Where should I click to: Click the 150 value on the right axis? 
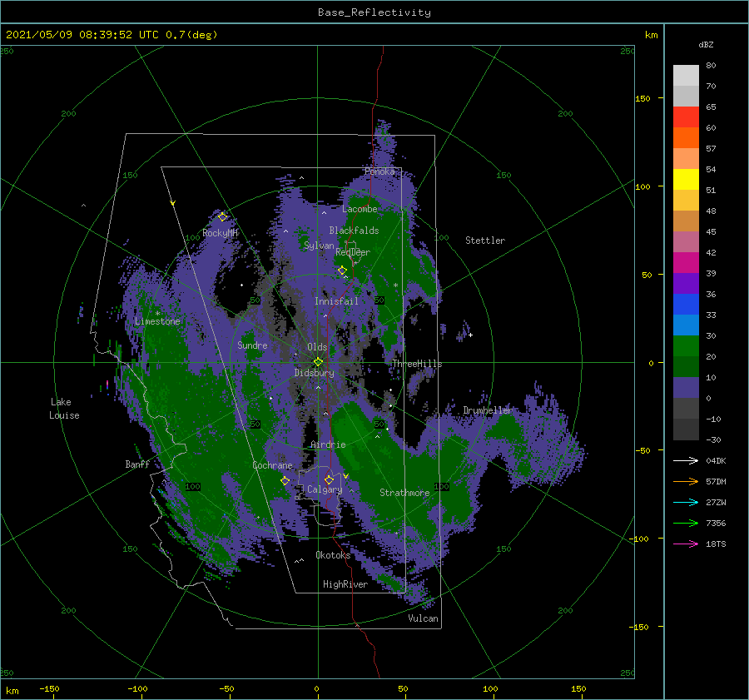pos(642,98)
